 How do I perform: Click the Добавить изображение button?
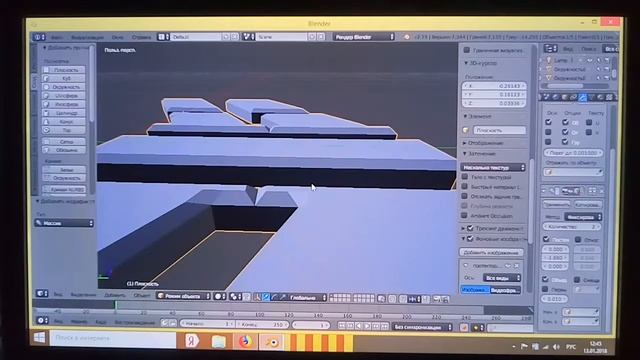[491, 253]
